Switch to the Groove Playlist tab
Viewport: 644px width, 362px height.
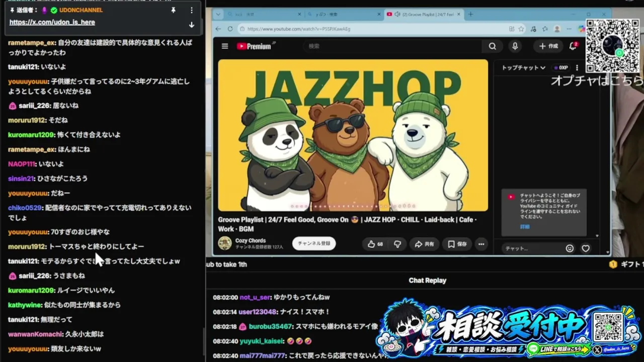pyautogui.click(x=425, y=14)
